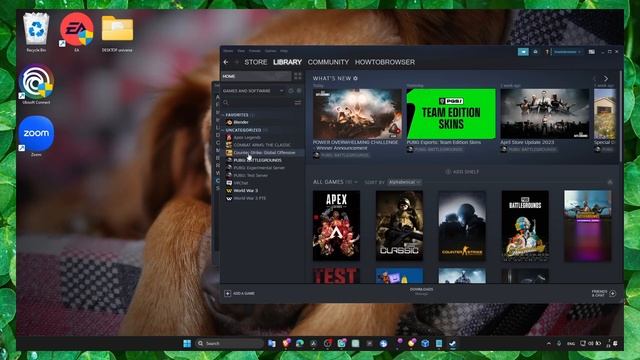Click PUBG Esports: Team Edition Skins title
The height and width of the screenshot is (360, 640).
click(x=444, y=142)
